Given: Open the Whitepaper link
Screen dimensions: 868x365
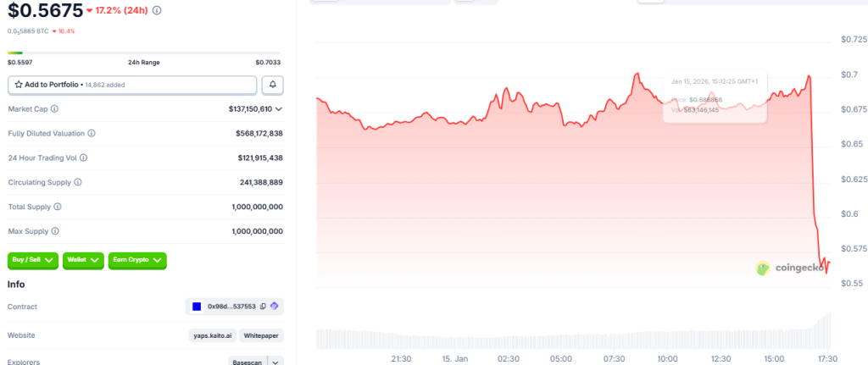Looking at the screenshot, I should [x=261, y=335].
